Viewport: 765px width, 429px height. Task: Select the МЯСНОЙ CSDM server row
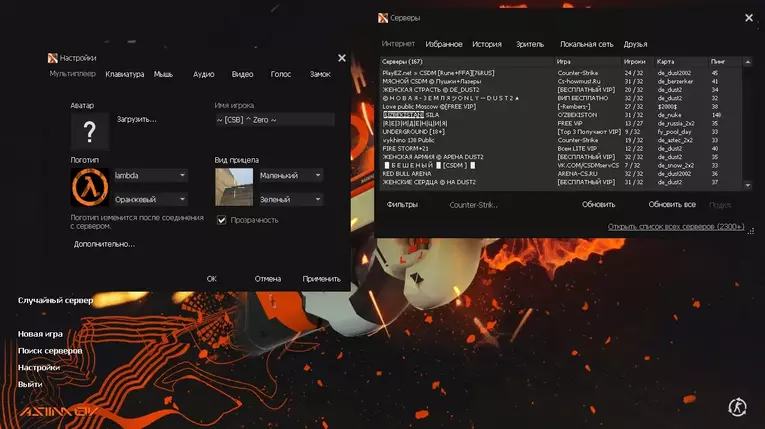coord(561,82)
